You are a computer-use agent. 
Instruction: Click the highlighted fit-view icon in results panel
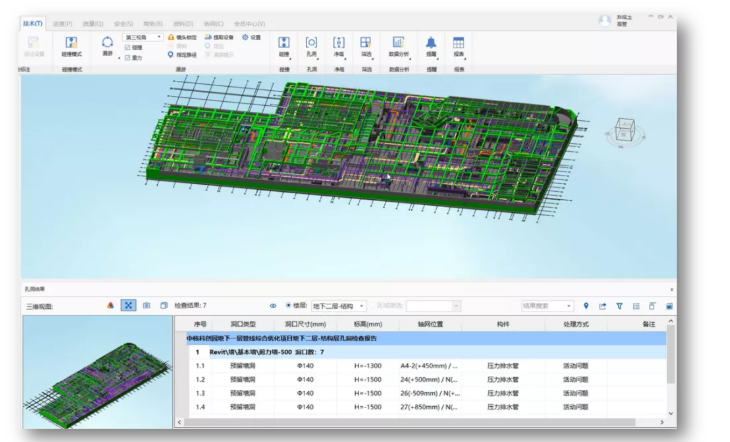(x=128, y=306)
